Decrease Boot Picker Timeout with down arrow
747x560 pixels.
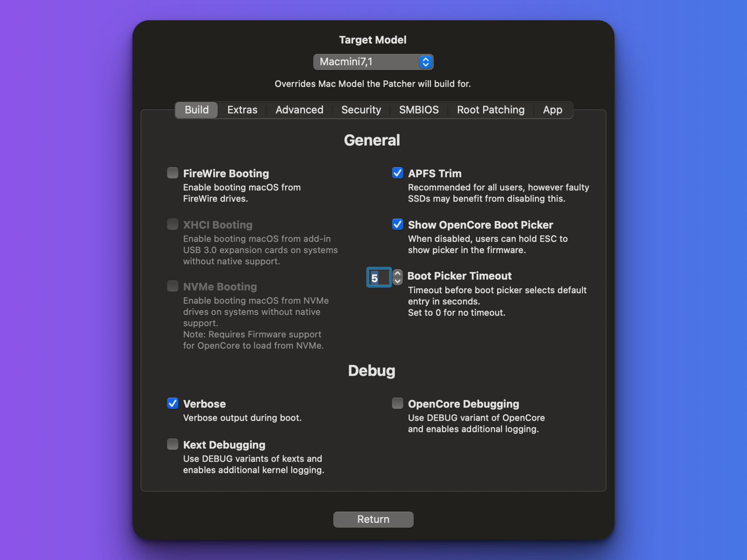pyautogui.click(x=398, y=281)
